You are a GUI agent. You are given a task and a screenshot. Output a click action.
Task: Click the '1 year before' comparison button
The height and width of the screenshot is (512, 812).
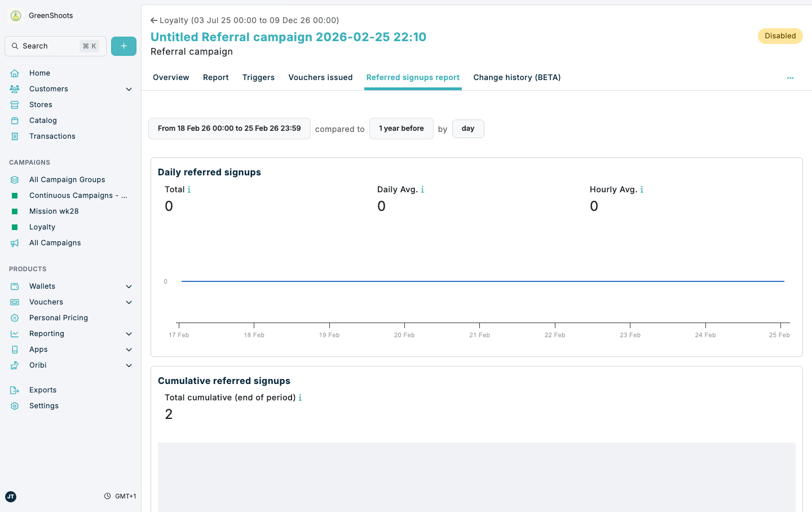tap(401, 129)
